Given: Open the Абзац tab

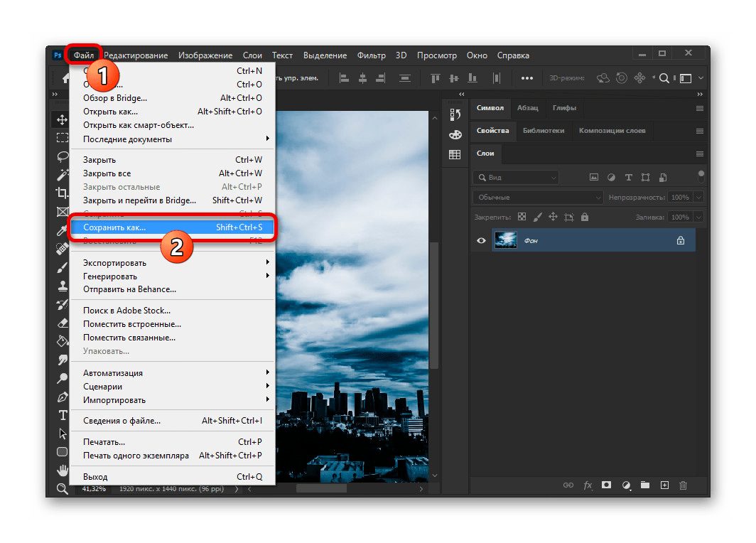Looking at the screenshot, I should point(527,108).
